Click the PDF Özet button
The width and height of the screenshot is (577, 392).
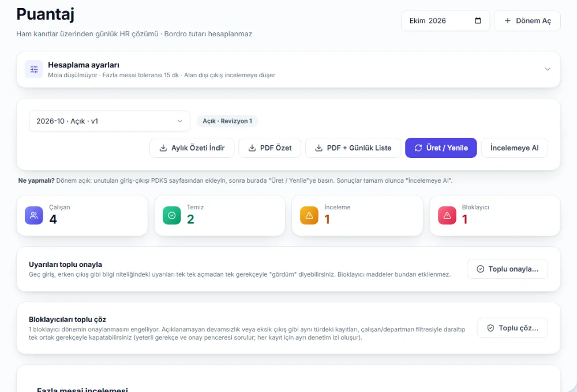click(x=269, y=148)
